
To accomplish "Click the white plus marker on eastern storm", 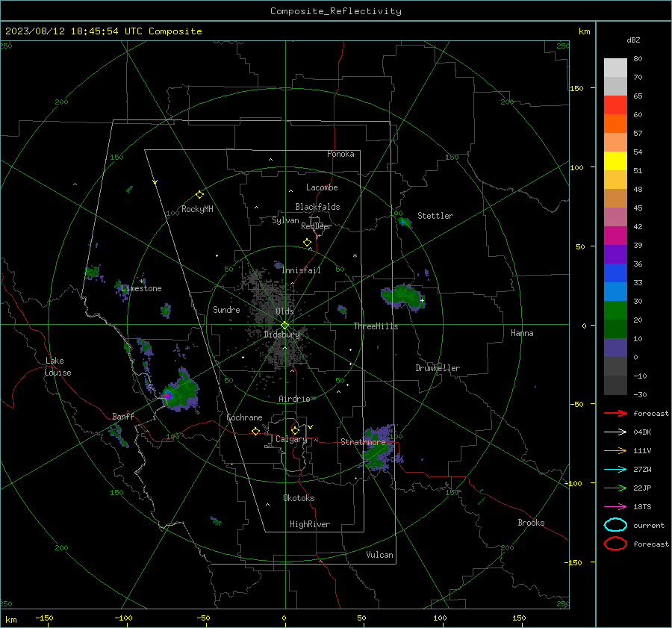I will [x=422, y=300].
